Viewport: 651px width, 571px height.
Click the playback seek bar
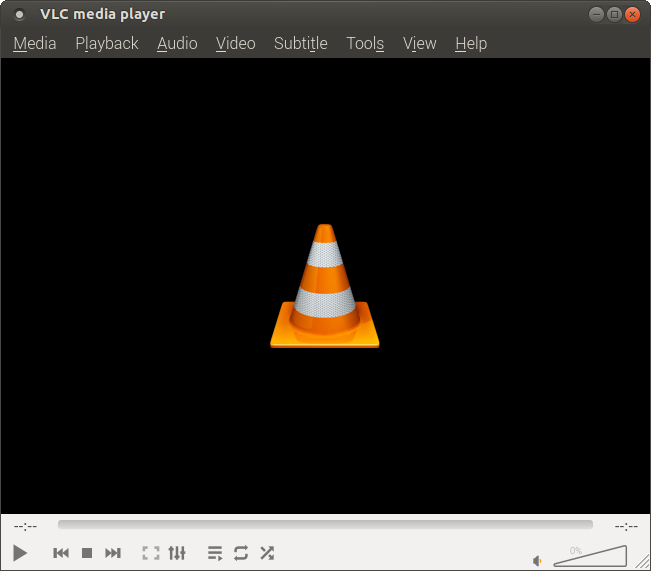click(x=325, y=525)
